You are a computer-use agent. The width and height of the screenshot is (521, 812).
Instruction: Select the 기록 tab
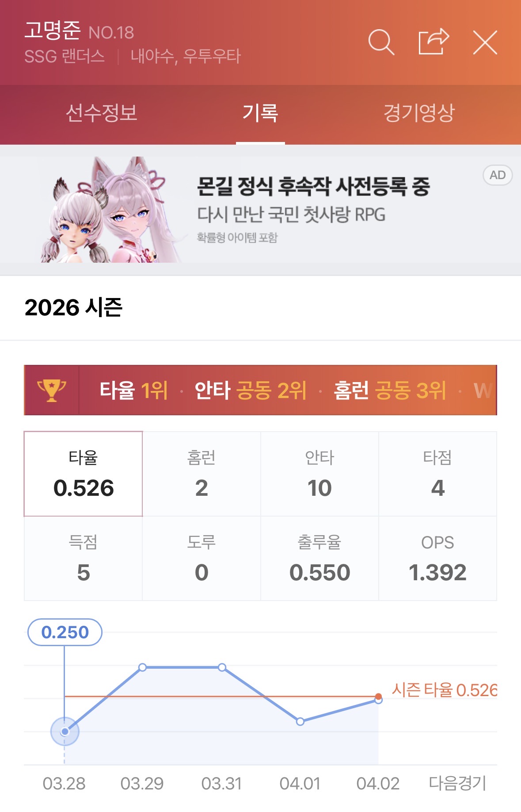(x=260, y=113)
